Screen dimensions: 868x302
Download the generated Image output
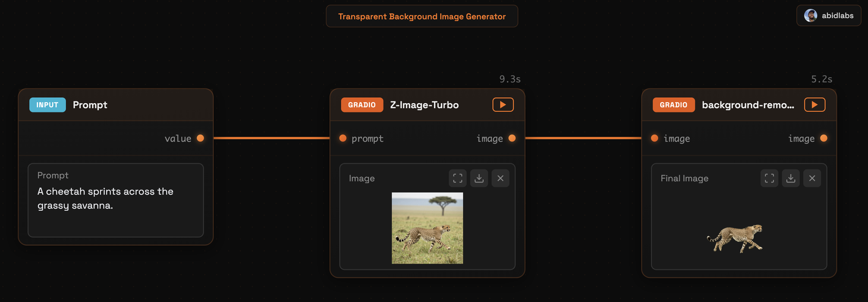click(x=479, y=178)
